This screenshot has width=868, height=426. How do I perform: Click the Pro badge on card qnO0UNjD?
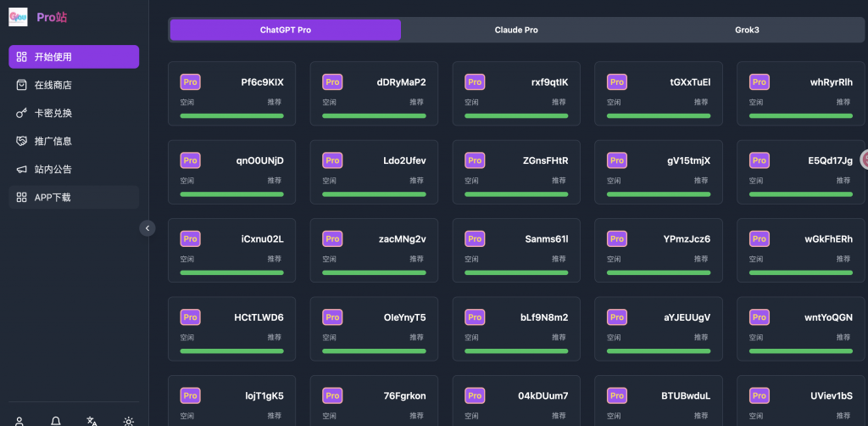click(191, 160)
